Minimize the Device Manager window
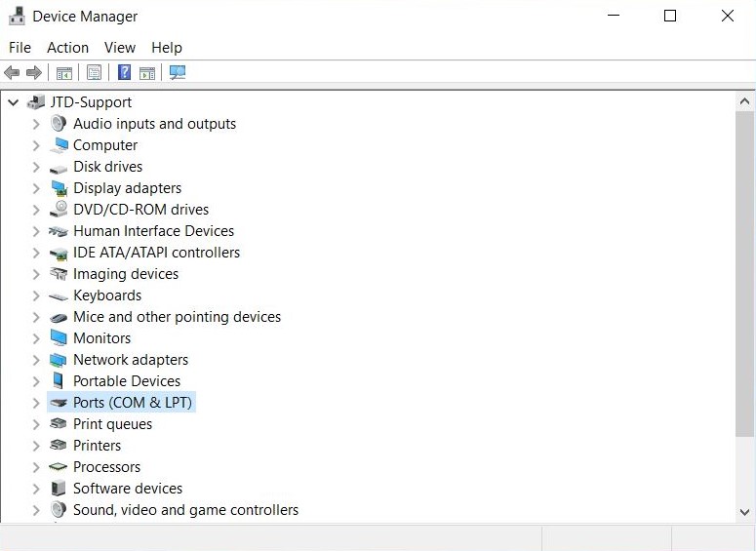The image size is (756, 551). [x=614, y=16]
